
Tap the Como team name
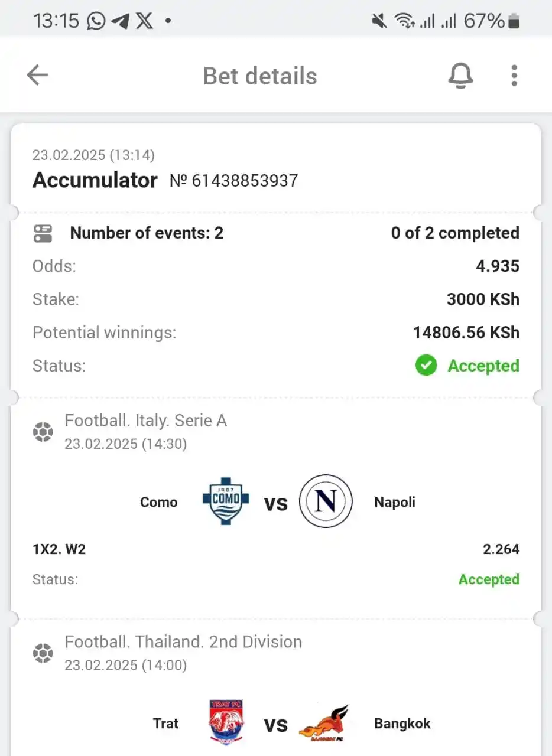(158, 502)
